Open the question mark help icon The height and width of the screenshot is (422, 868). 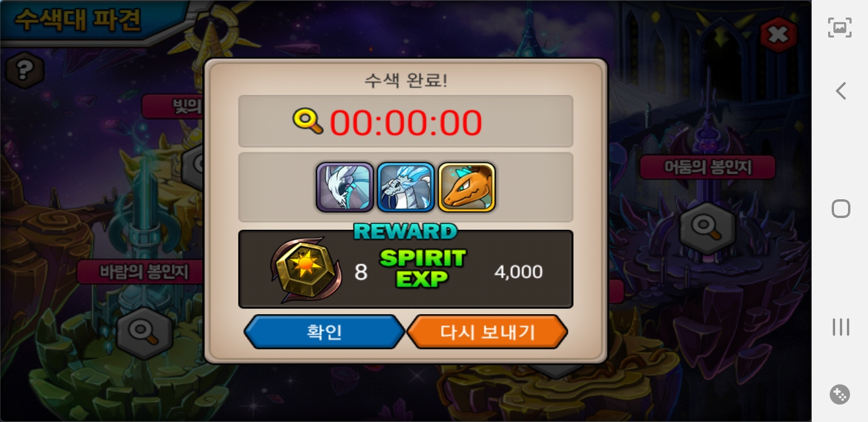point(24,70)
